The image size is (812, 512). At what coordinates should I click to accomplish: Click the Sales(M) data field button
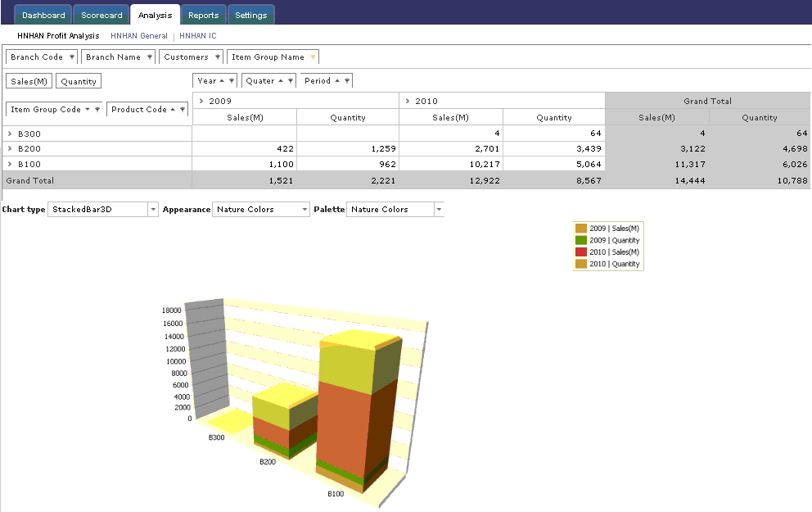(x=29, y=81)
